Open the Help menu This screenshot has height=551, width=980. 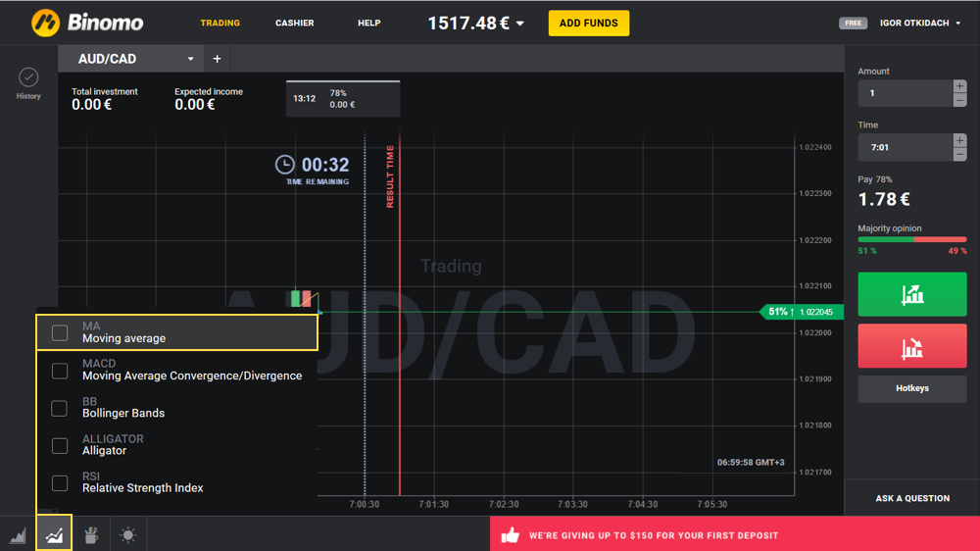pos(368,23)
